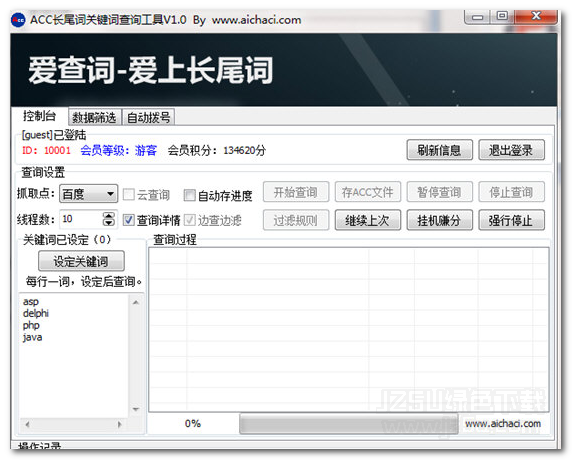Select the keyword "java" in the list
The width and height of the screenshot is (572, 460).
[32, 337]
